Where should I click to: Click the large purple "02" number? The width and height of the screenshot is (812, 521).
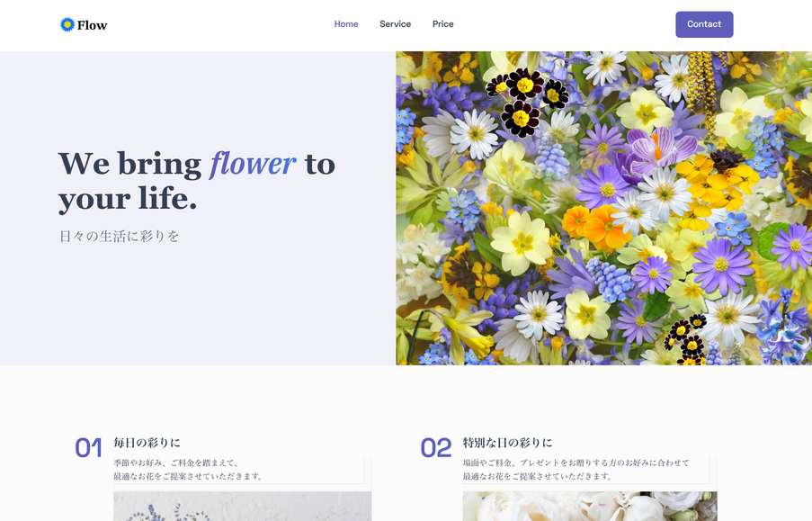(x=435, y=448)
